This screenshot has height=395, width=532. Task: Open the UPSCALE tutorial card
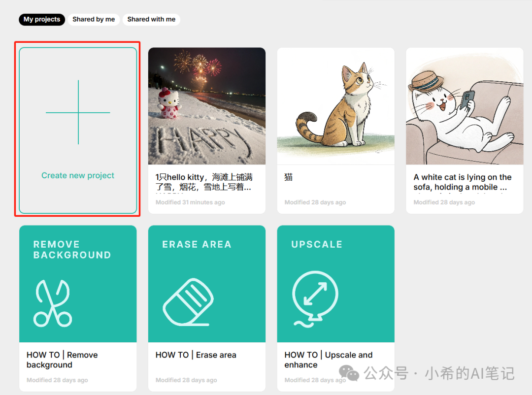335,283
